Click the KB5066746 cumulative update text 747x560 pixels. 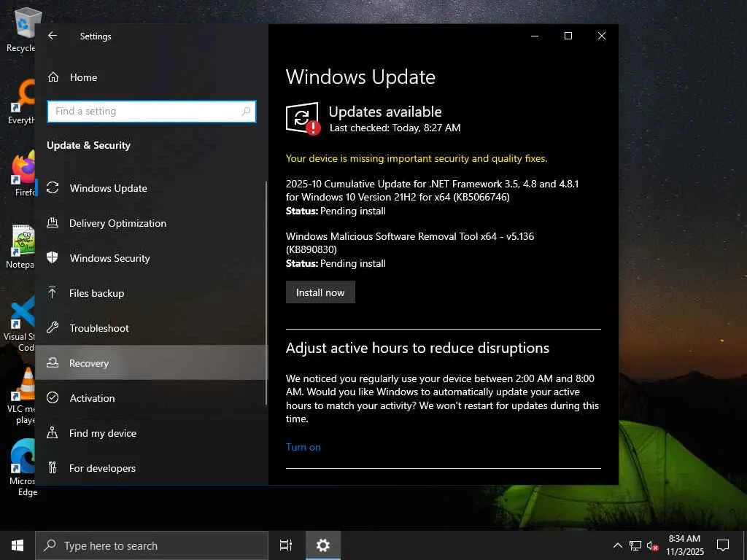[x=432, y=190]
